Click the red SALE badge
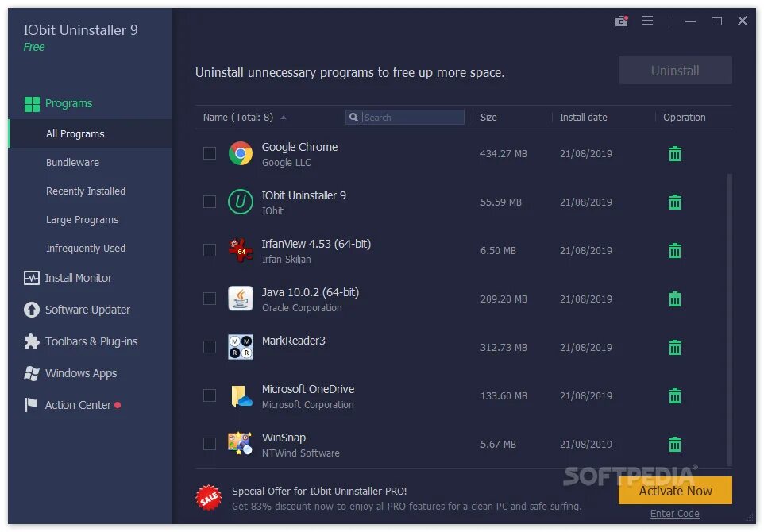Screen dimensions: 764x532 click(209, 498)
